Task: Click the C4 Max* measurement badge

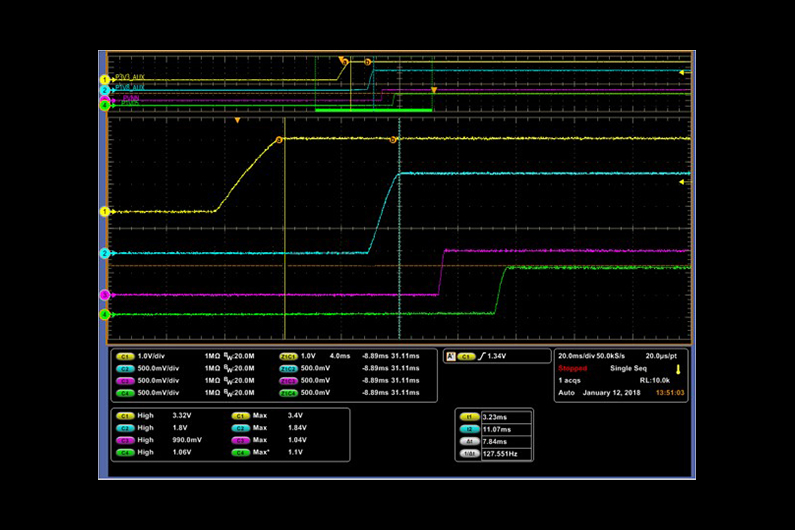Action: point(240,452)
